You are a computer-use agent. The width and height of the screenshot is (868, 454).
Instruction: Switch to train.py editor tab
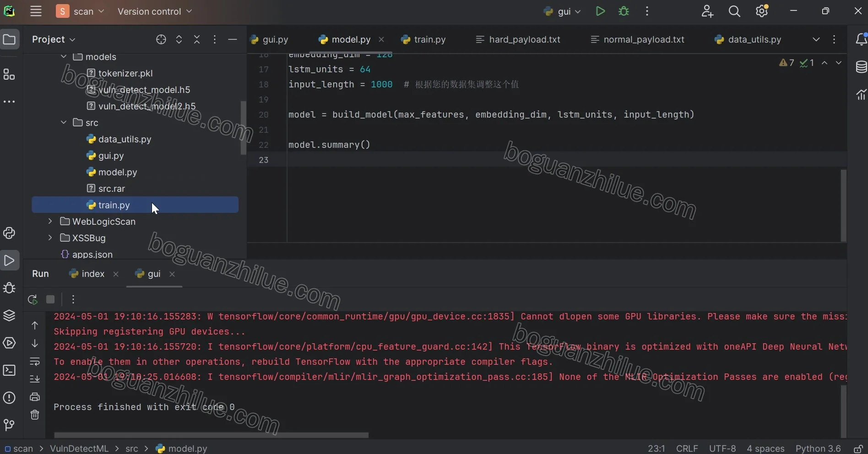click(423, 39)
